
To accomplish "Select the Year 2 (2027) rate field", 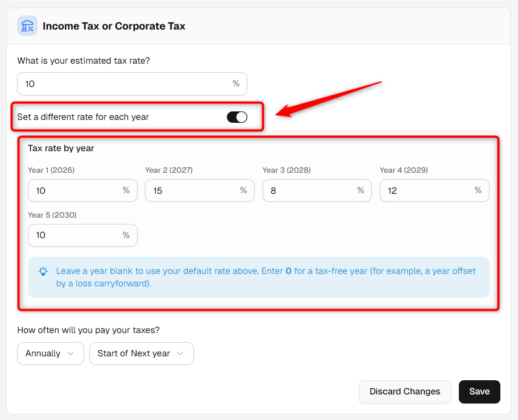I will [200, 190].
